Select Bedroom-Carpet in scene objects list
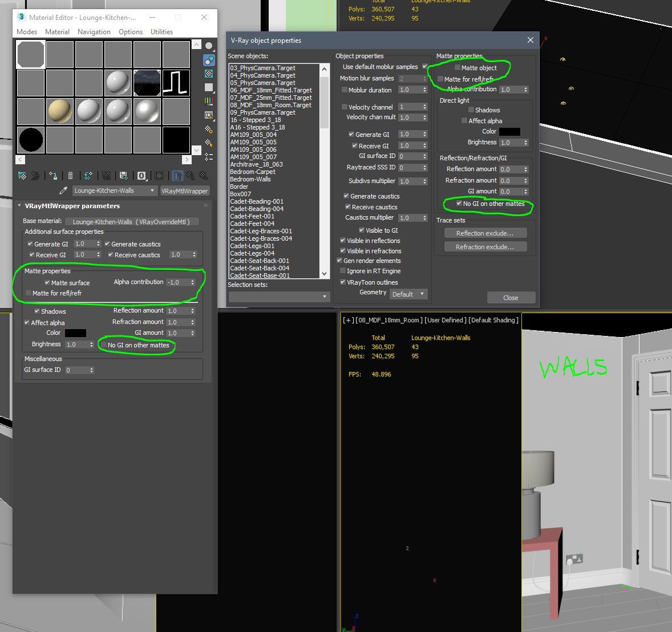672x632 pixels. pyautogui.click(x=253, y=172)
